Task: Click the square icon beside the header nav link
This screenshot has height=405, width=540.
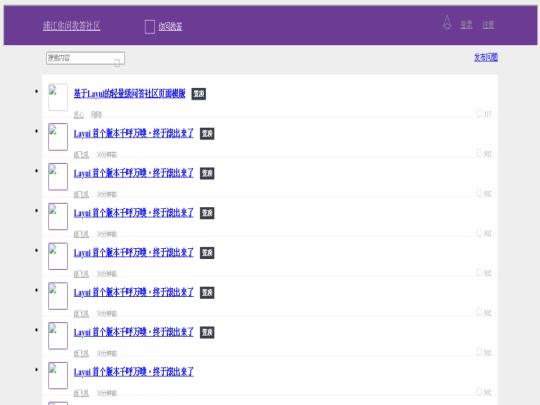Action: click(150, 27)
